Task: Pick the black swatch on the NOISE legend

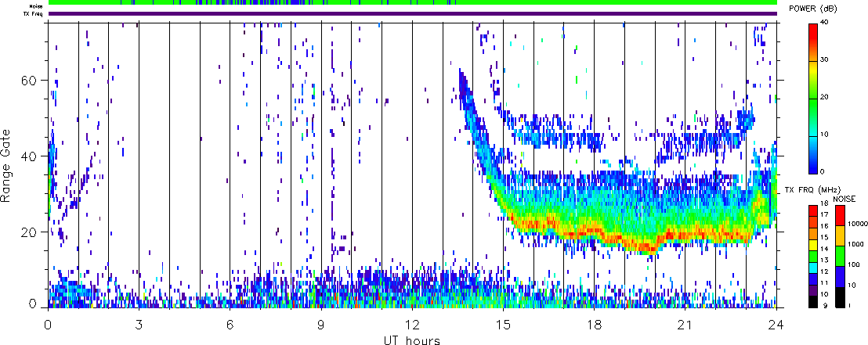Action: pyautogui.click(x=841, y=297)
